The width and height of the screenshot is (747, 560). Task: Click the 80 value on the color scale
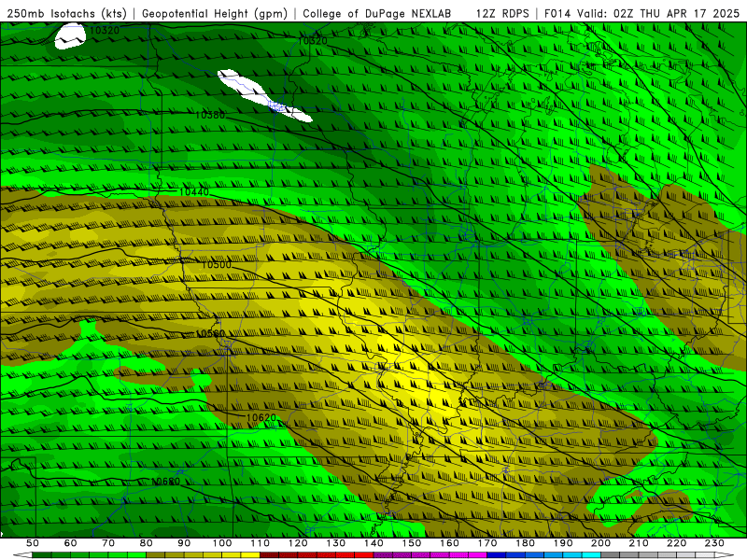[147, 543]
